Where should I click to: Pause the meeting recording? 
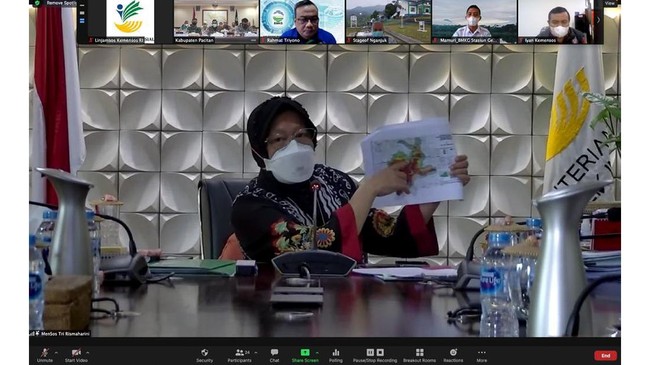click(x=370, y=352)
